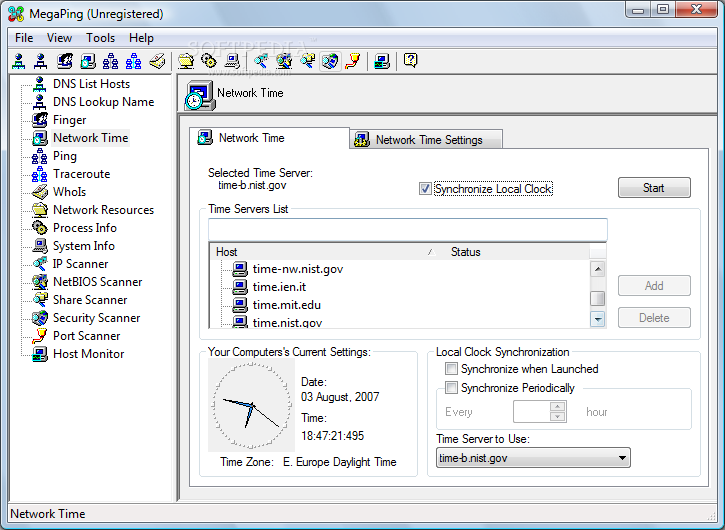Click the Every hour interval field
The image size is (725, 530).
click(x=531, y=412)
